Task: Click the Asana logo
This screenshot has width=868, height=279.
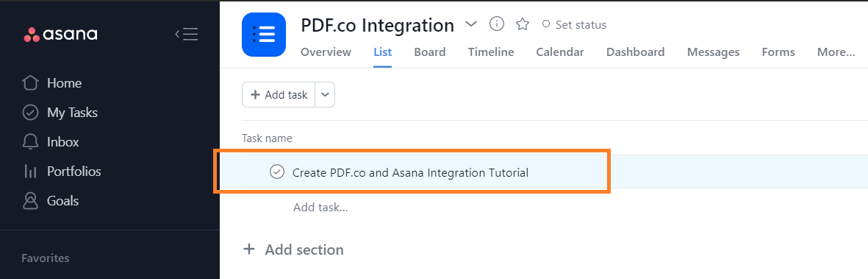Action: click(60, 35)
